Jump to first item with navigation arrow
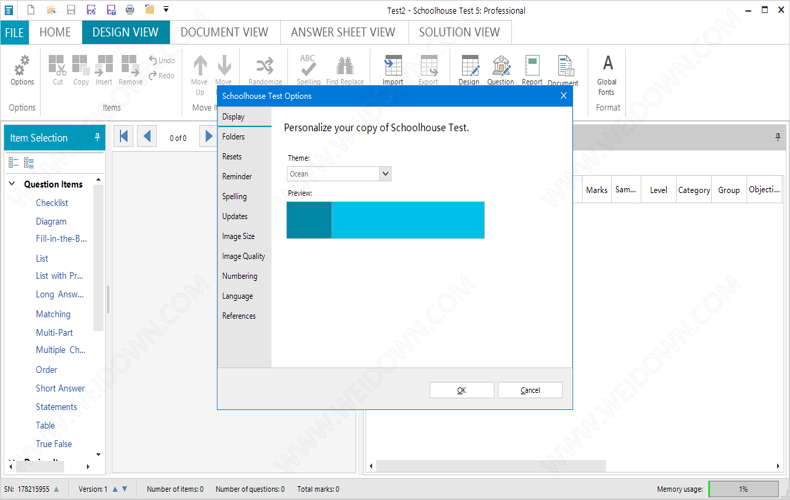 124,137
